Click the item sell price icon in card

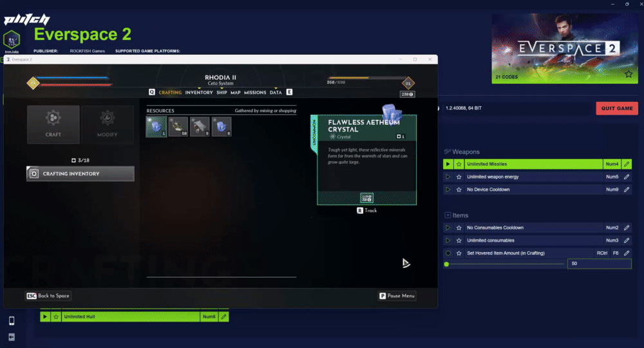tap(367, 198)
